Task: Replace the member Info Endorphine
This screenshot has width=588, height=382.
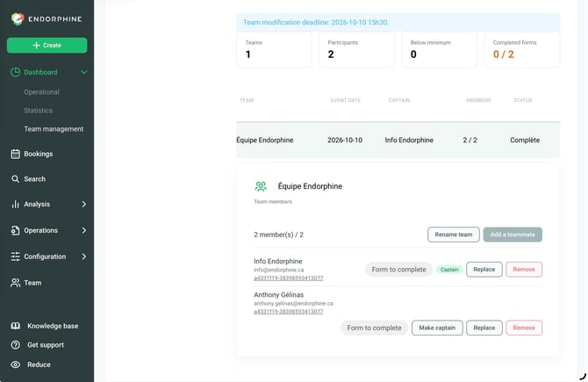Action: click(484, 270)
